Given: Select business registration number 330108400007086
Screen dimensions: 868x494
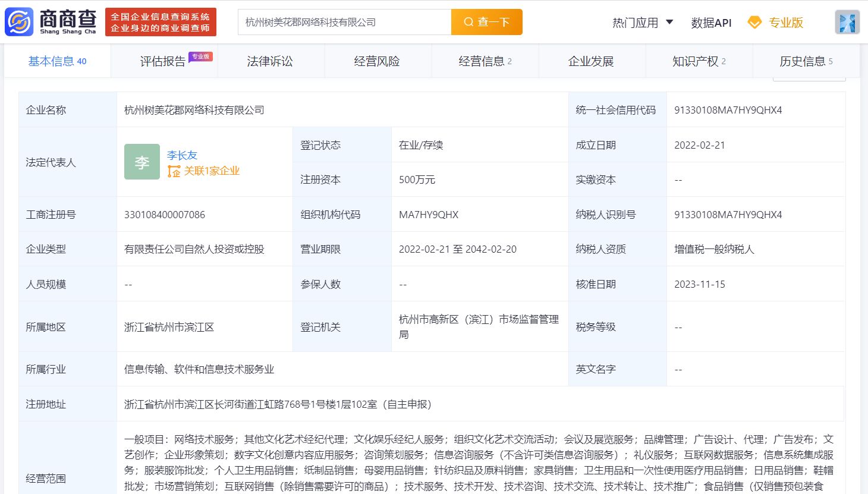Looking at the screenshot, I should point(165,215).
